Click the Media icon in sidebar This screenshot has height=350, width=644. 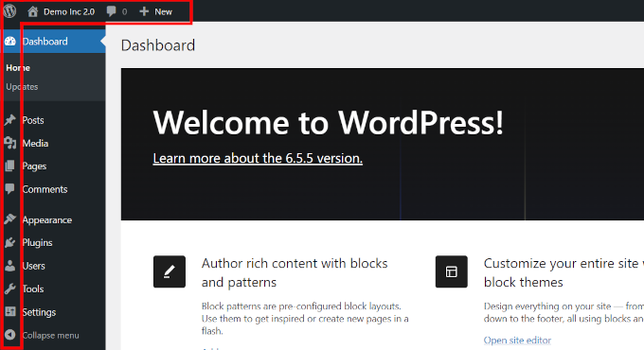[x=10, y=143]
